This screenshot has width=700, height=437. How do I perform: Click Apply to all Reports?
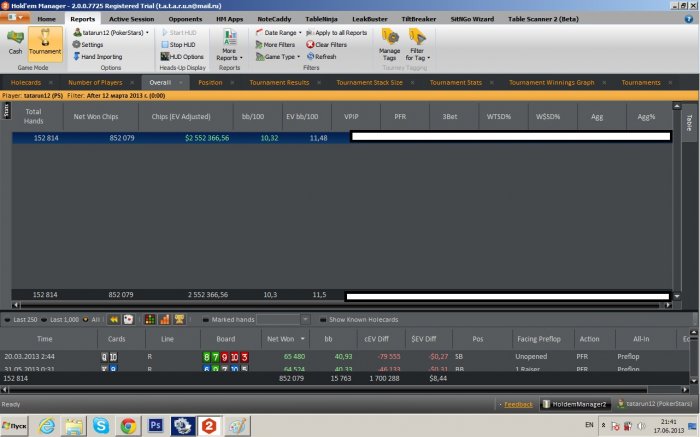[x=337, y=33]
